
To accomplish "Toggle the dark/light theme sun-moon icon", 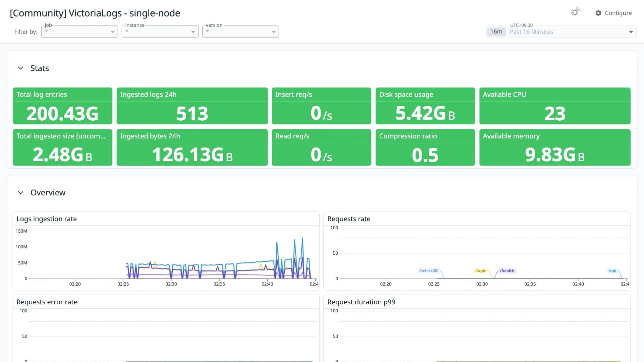I will (x=576, y=12).
